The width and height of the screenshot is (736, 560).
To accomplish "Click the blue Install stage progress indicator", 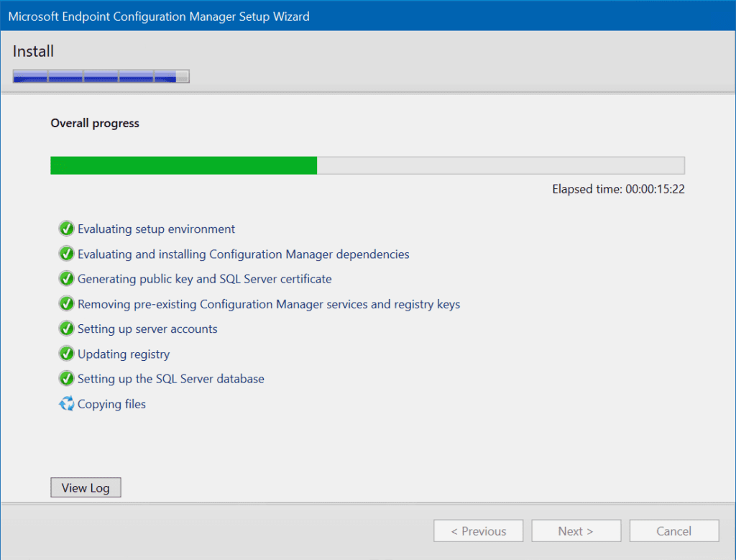I will [x=101, y=76].
